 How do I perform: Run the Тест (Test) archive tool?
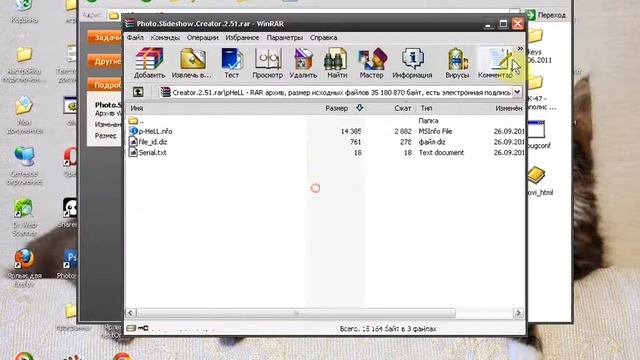click(231, 63)
